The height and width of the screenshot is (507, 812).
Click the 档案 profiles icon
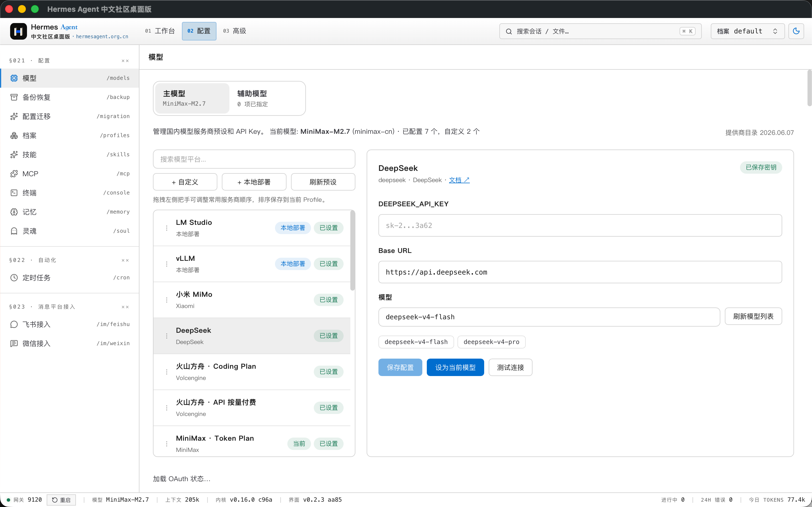14,135
